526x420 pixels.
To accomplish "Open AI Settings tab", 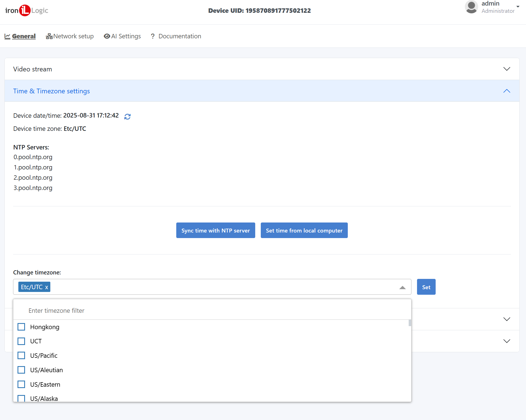I will [122, 36].
